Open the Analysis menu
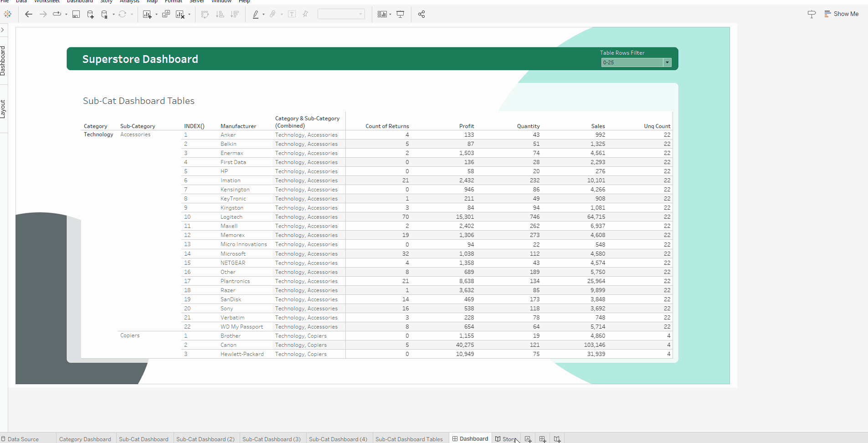The height and width of the screenshot is (443, 868). tap(129, 1)
